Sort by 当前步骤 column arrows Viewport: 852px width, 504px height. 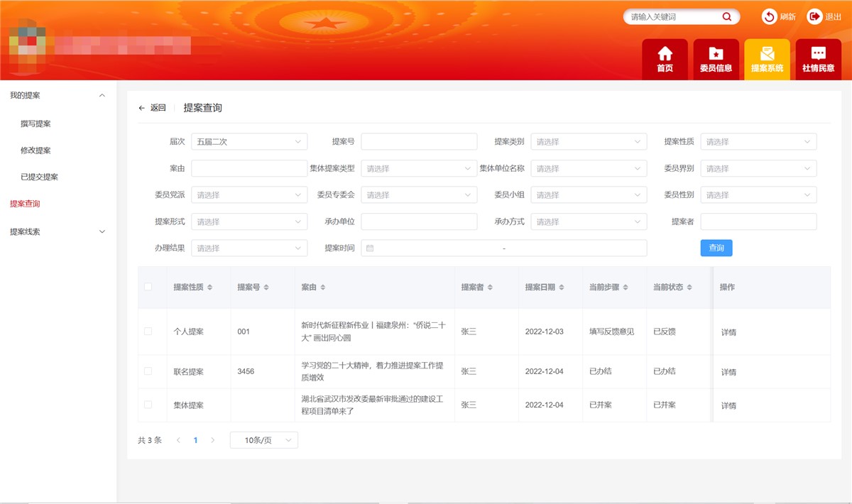click(626, 287)
